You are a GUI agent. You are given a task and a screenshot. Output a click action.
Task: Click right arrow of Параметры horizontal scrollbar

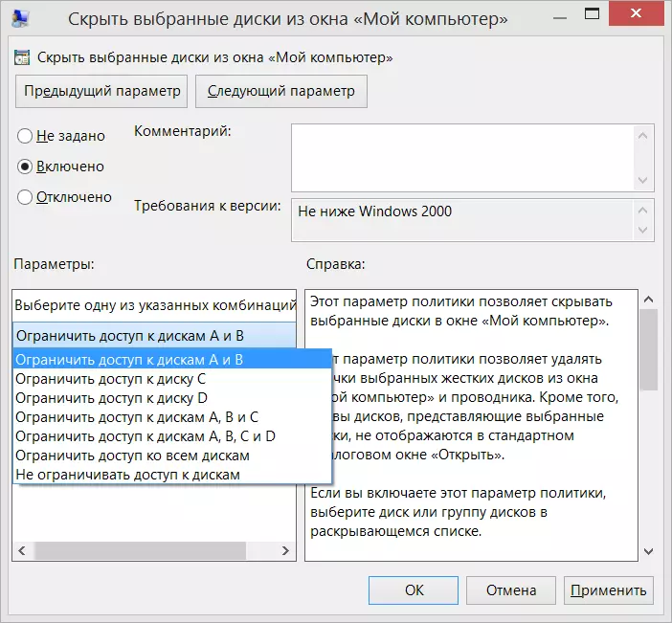pos(284,551)
